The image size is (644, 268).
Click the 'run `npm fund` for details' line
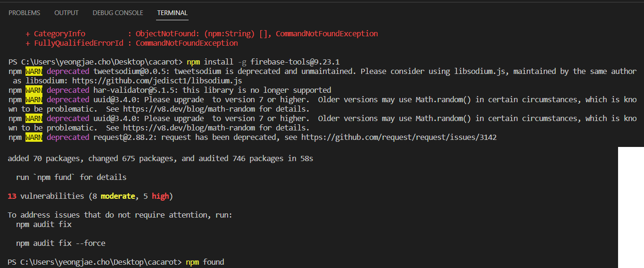(x=71, y=177)
